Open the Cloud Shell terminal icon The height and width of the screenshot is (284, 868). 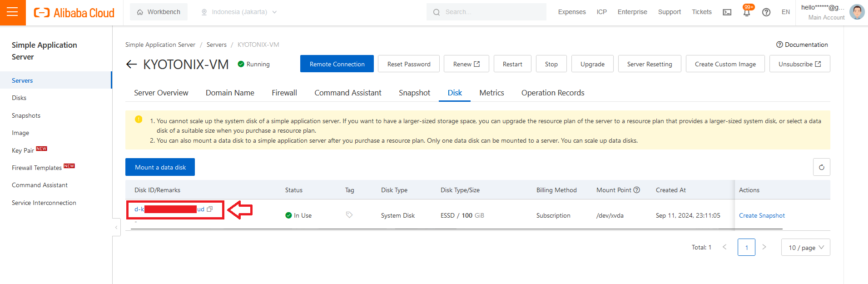[x=727, y=12]
